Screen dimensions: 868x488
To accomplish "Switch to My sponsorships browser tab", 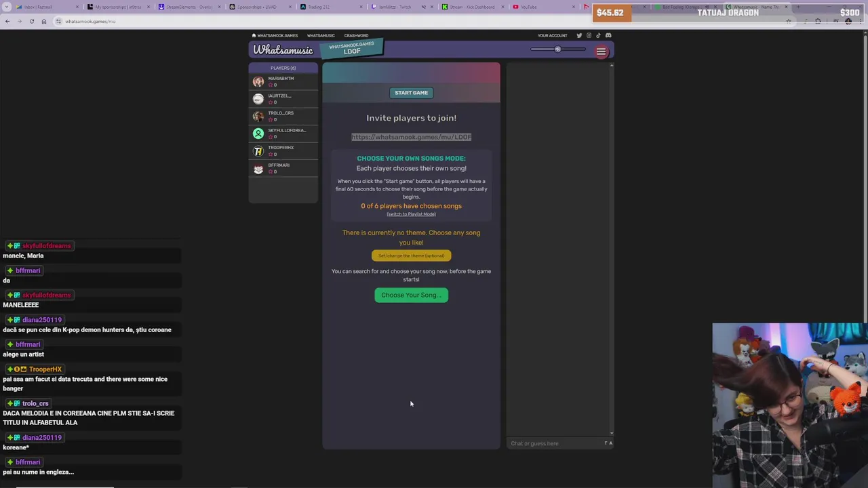I will click(118, 7).
